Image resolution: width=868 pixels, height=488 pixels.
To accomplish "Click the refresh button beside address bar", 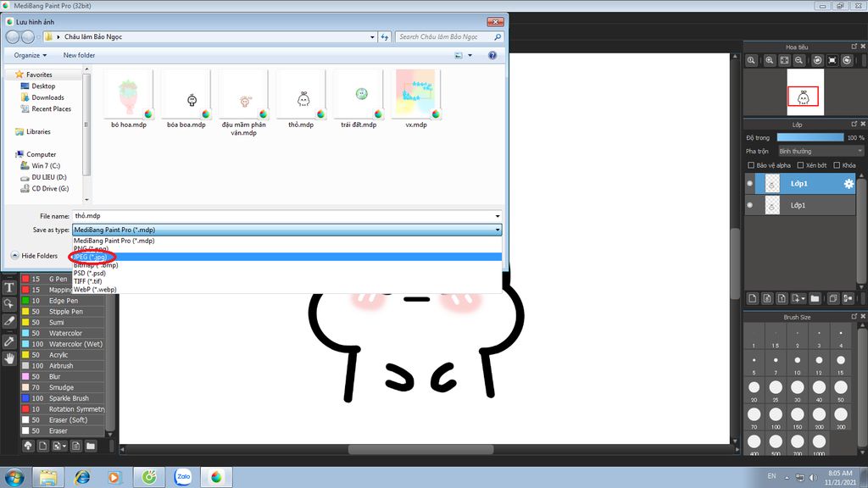I will pos(385,37).
